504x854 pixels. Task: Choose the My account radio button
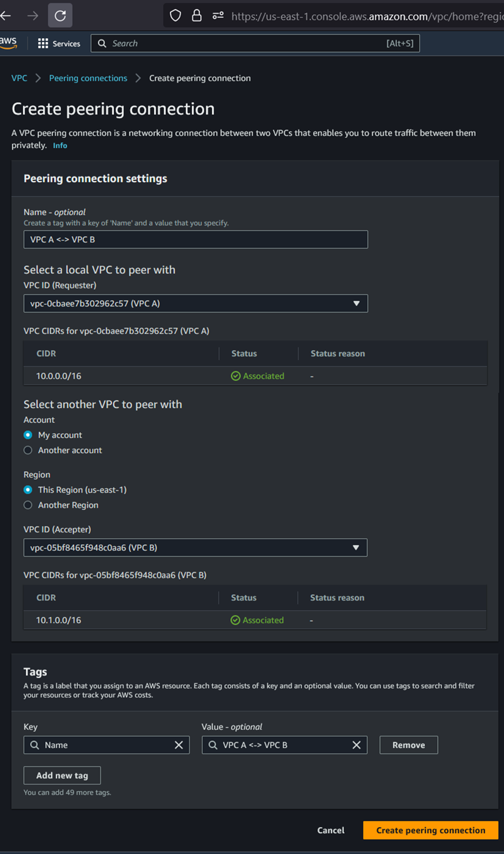[28, 435]
